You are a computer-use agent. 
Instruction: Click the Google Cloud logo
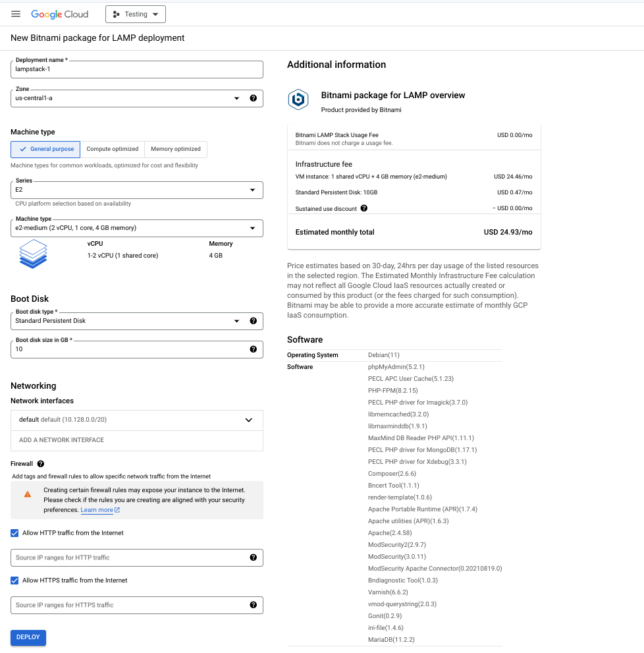59,14
